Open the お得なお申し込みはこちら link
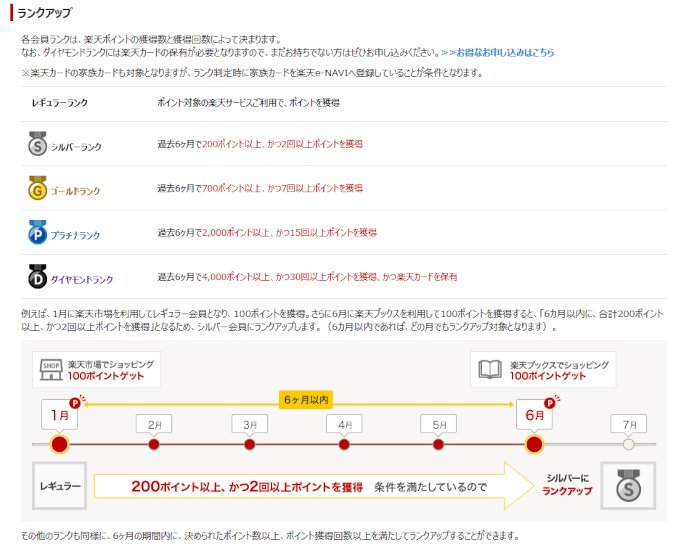The height and width of the screenshot is (550, 681). coord(497,52)
